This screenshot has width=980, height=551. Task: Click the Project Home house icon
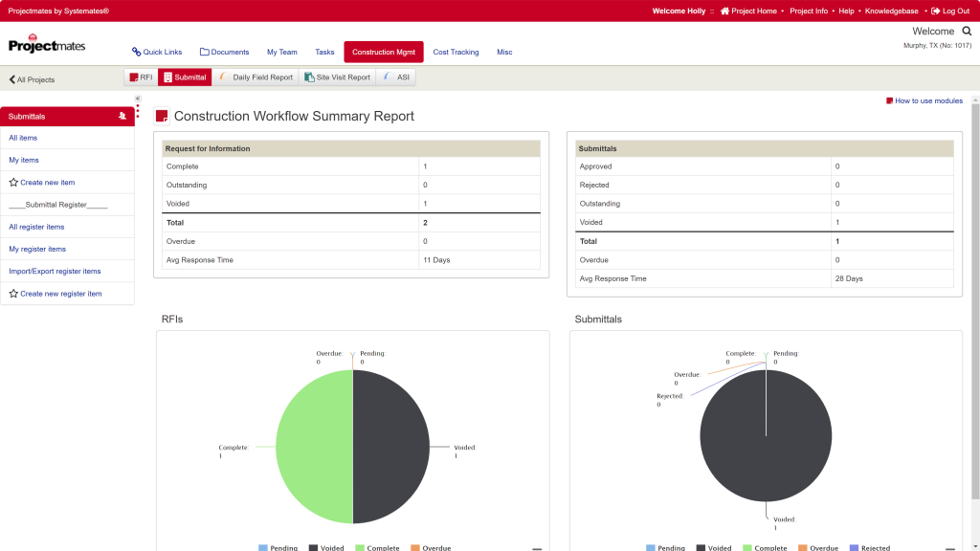point(724,11)
